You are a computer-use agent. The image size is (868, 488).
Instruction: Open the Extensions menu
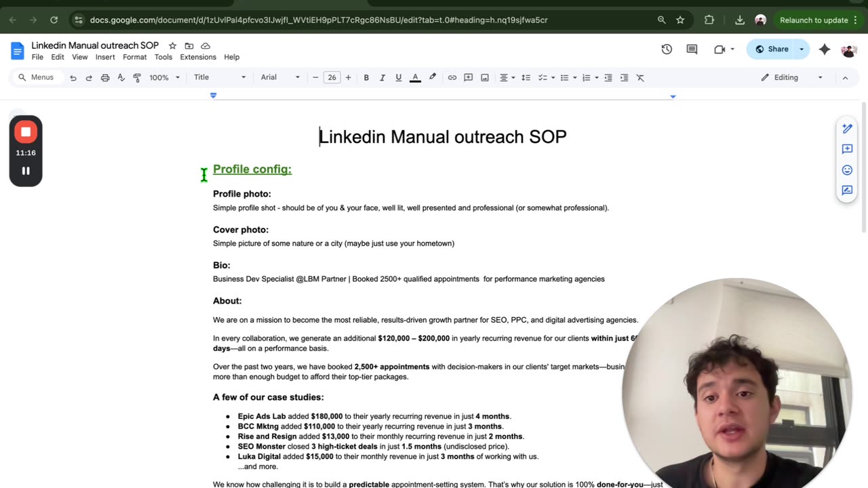198,57
